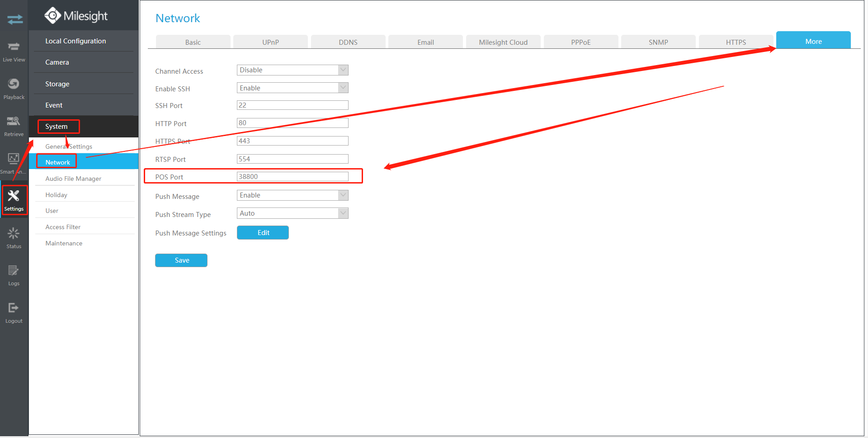The height and width of the screenshot is (438, 868).
Task: Switch to the UPnP tab
Action: click(271, 42)
